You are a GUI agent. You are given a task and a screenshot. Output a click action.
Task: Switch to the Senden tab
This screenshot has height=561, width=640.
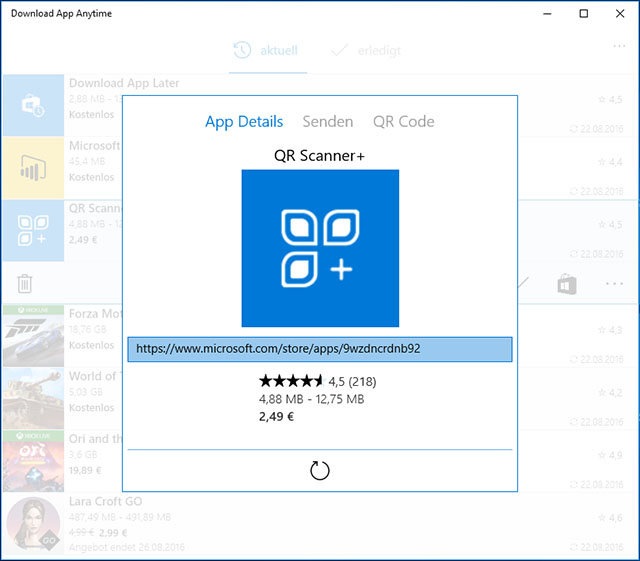pyautogui.click(x=328, y=122)
